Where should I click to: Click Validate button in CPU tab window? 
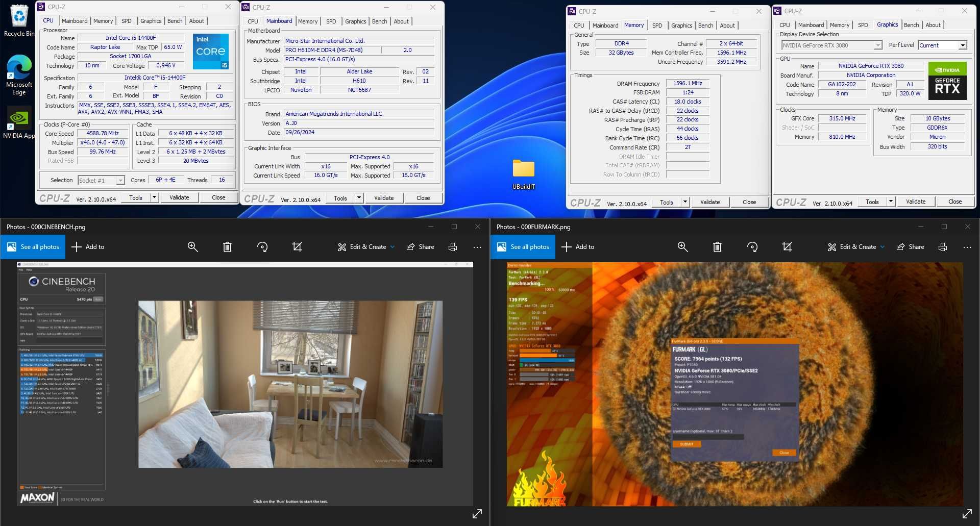tap(179, 197)
